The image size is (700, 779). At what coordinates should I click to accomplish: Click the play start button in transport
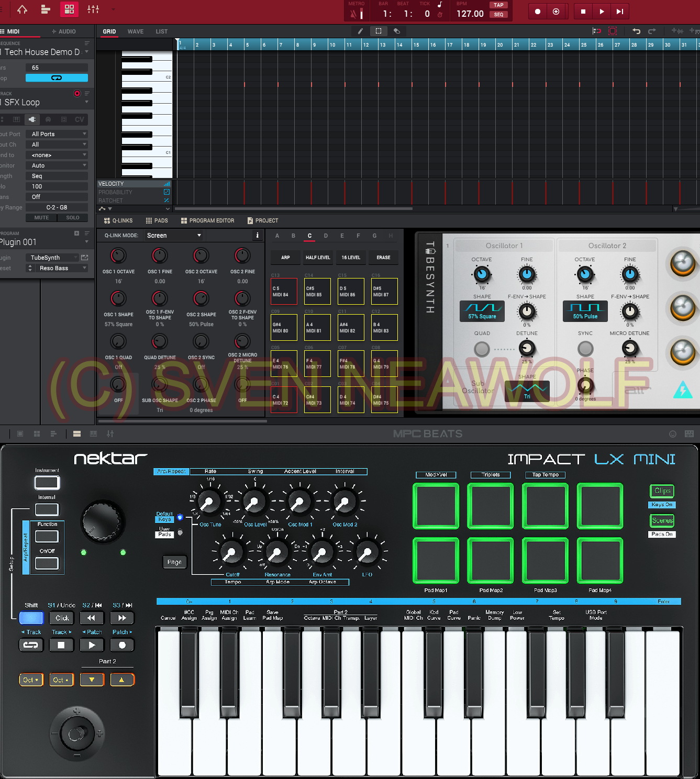point(620,12)
